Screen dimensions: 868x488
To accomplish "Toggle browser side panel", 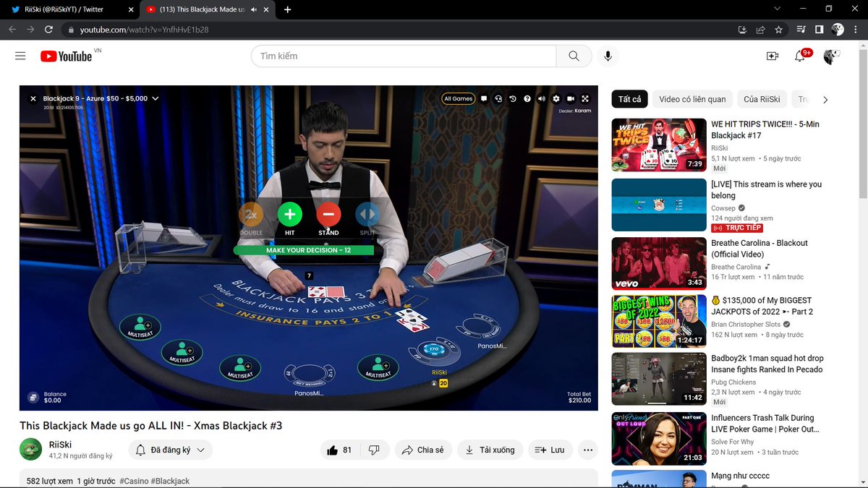I will (819, 30).
